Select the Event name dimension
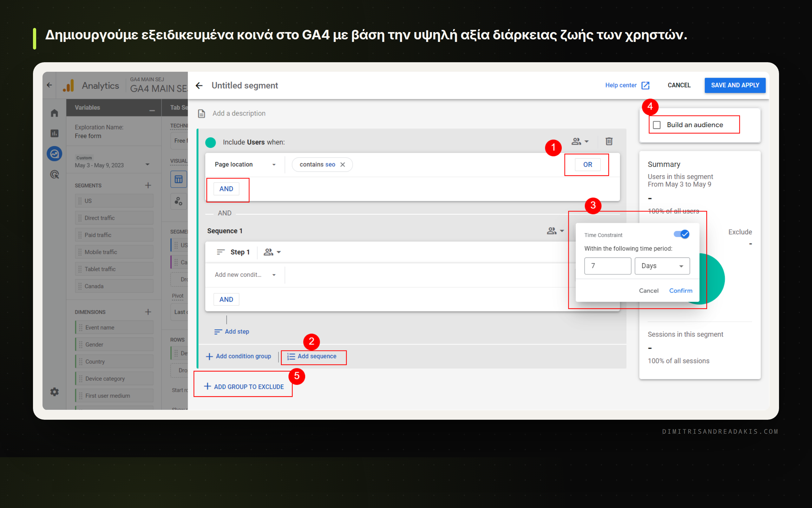Screen dimensions: 812x508 point(114,328)
